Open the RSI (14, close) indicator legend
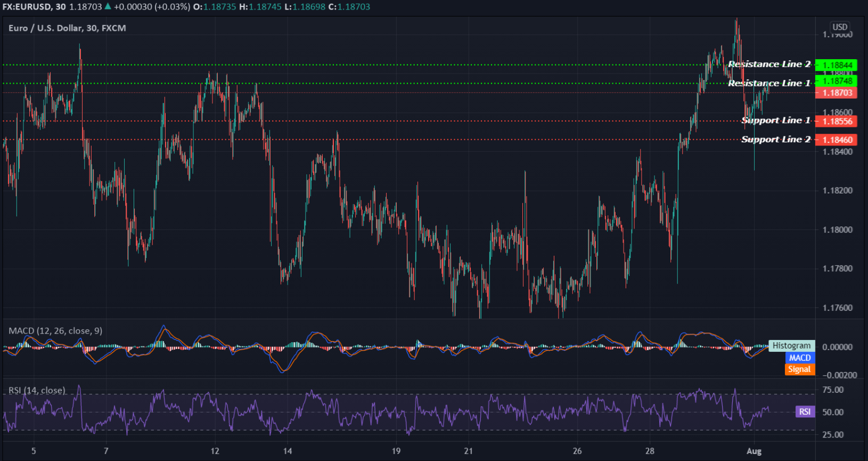 tap(37, 390)
